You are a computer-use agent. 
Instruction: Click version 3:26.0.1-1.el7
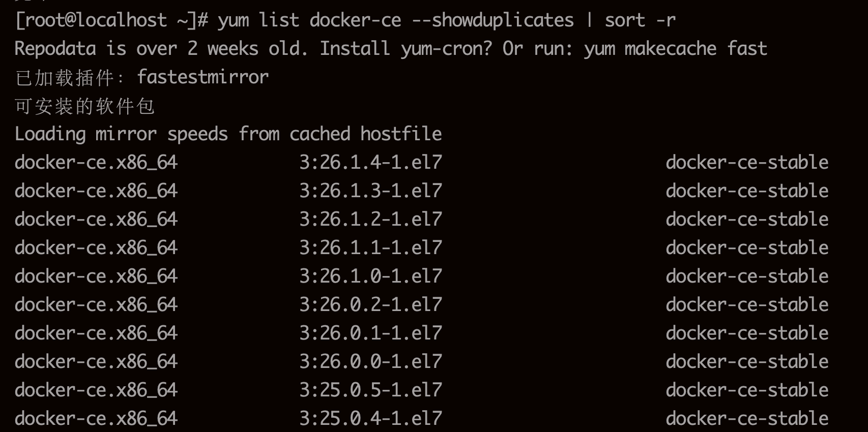click(x=370, y=333)
